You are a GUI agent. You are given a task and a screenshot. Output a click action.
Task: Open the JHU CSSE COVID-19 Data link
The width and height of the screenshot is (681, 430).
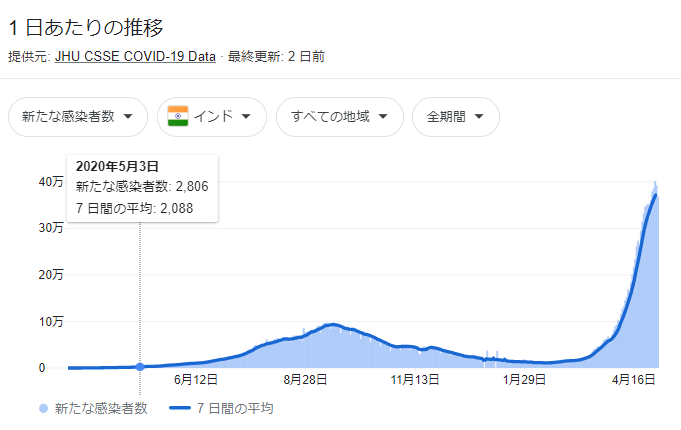(x=135, y=56)
